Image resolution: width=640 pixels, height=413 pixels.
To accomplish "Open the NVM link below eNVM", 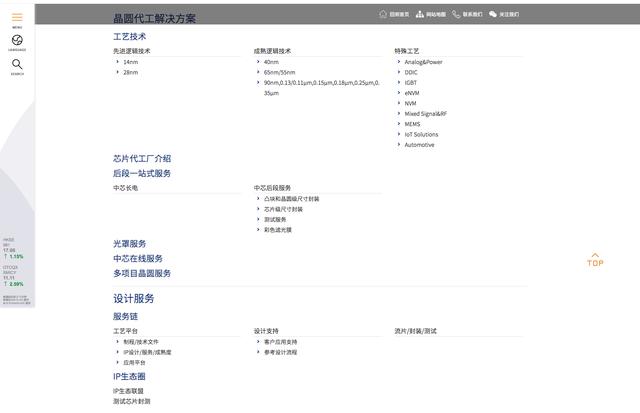I will [x=410, y=103].
